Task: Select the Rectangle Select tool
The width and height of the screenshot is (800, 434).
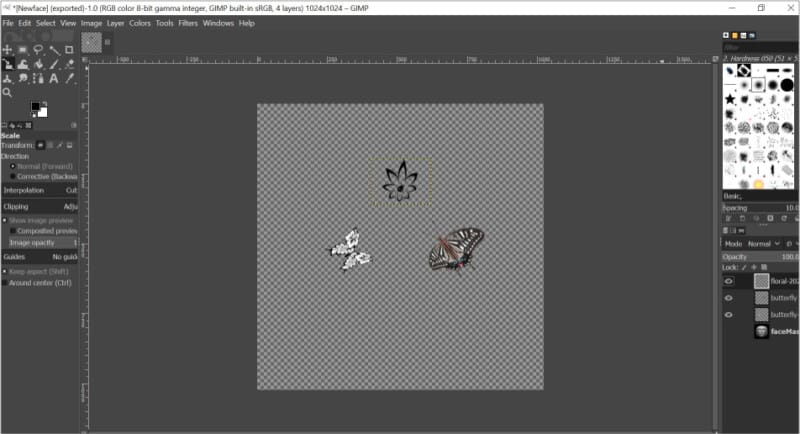Action: [22, 49]
